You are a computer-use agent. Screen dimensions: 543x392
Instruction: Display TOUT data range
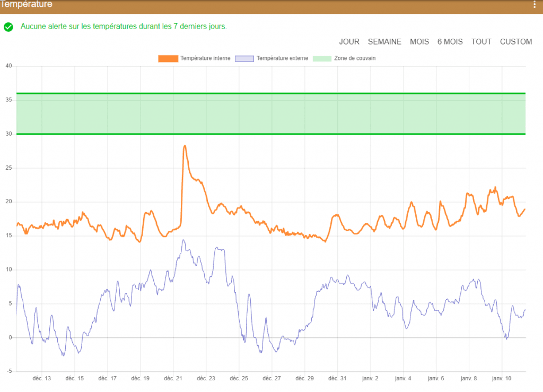(481, 41)
